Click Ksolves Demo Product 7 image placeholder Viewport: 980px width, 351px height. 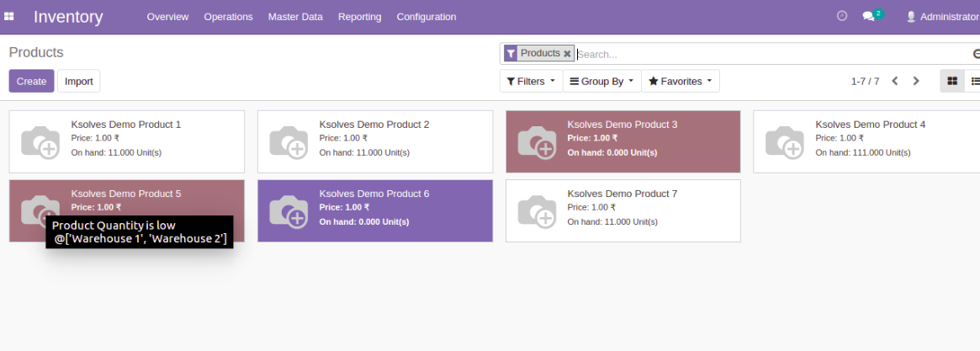point(537,211)
